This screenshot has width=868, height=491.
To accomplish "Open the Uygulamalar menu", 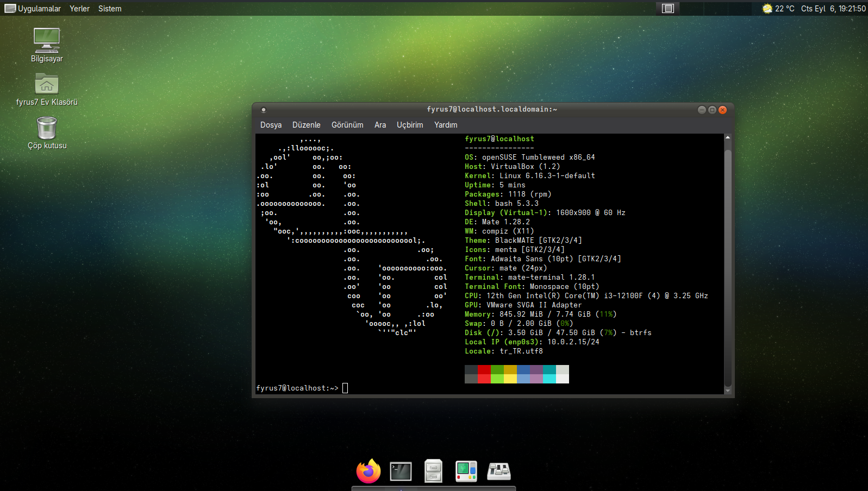I will [33, 8].
